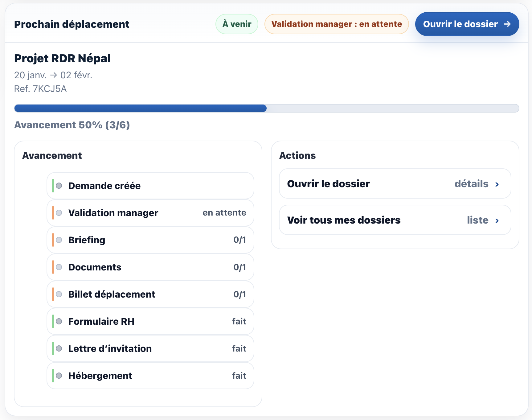The width and height of the screenshot is (532, 420).
Task: Click the status dot beside Formulaire RH
Action: (59, 321)
